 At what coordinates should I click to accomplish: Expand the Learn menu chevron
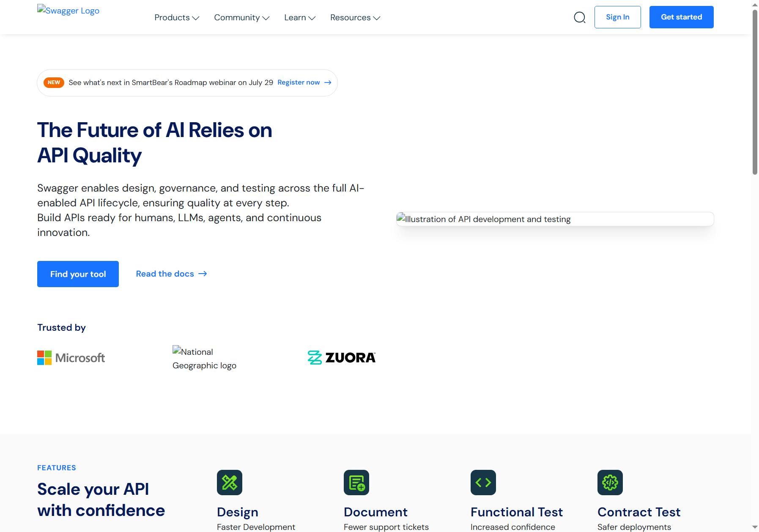coord(312,18)
